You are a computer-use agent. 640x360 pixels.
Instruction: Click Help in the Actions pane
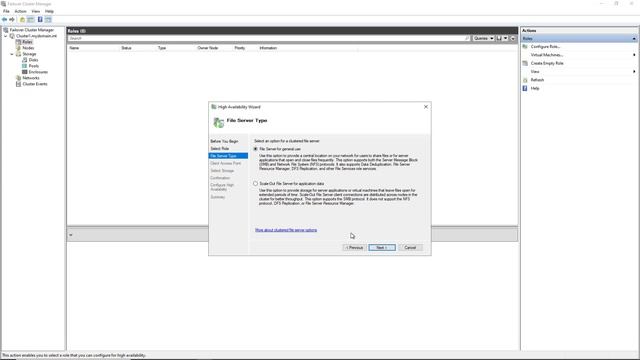[x=535, y=89]
